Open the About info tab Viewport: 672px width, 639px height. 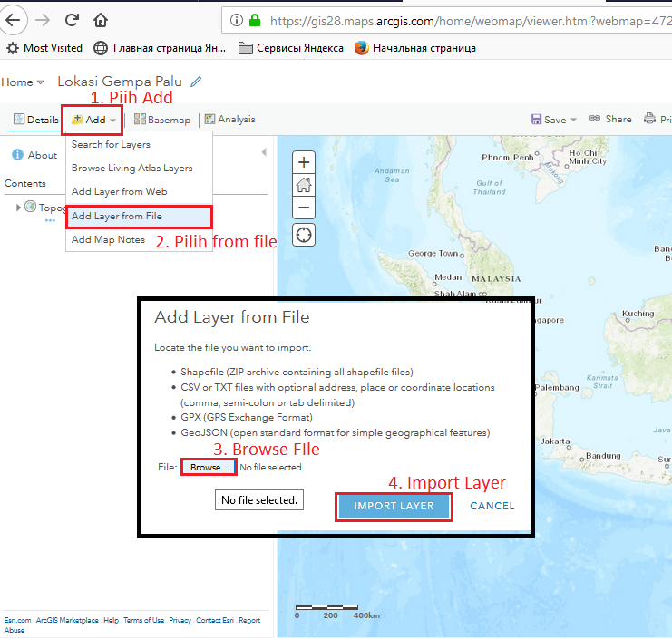tap(34, 155)
